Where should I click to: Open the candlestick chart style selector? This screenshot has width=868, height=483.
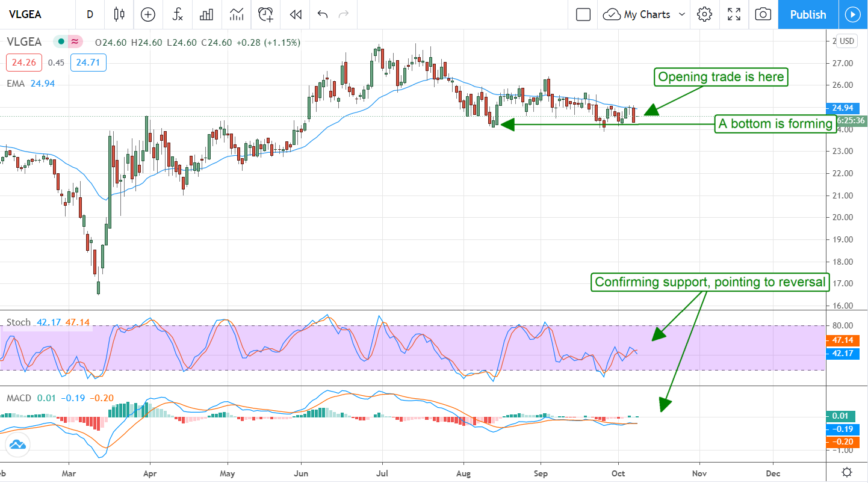118,14
